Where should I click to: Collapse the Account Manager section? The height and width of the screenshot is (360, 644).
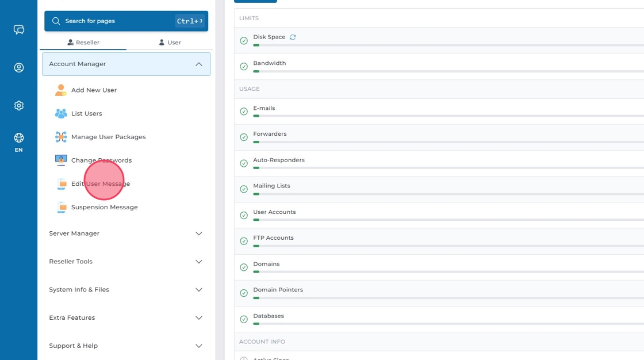[x=199, y=64]
